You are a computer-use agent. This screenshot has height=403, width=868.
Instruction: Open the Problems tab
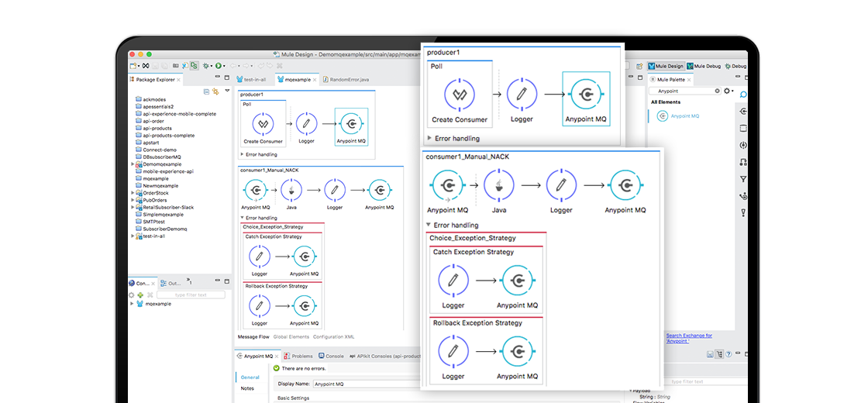[x=298, y=356]
